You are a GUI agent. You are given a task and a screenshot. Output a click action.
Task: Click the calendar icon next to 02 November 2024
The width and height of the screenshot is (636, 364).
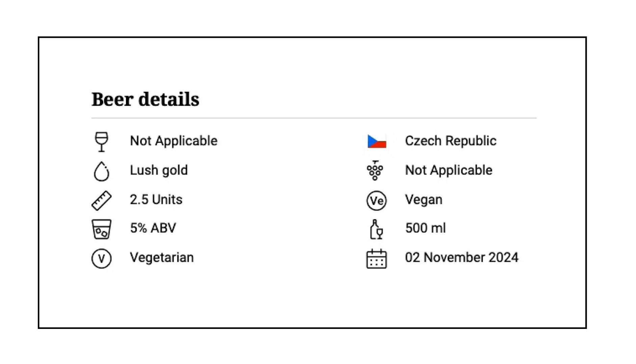point(376,258)
